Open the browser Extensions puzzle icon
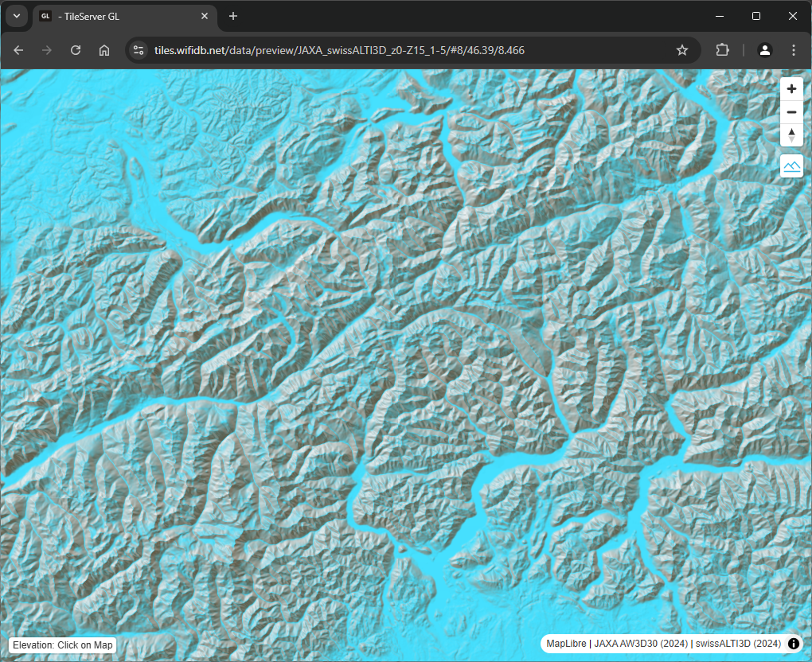Screen dimensions: 812x662 (x=722, y=50)
